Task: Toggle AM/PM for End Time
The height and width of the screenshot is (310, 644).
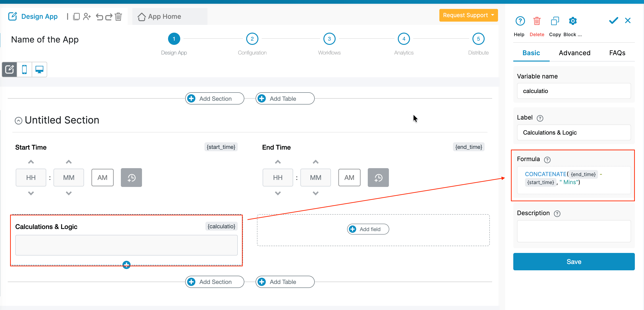Action: [349, 178]
